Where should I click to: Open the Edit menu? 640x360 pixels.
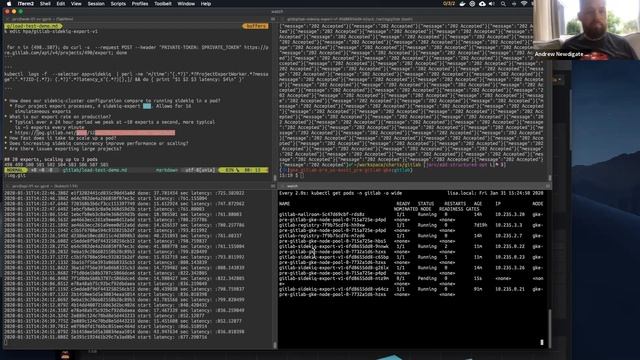click(61, 4)
